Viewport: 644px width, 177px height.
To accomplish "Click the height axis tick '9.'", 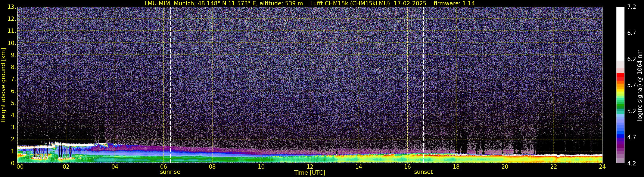I will click(x=13, y=55).
